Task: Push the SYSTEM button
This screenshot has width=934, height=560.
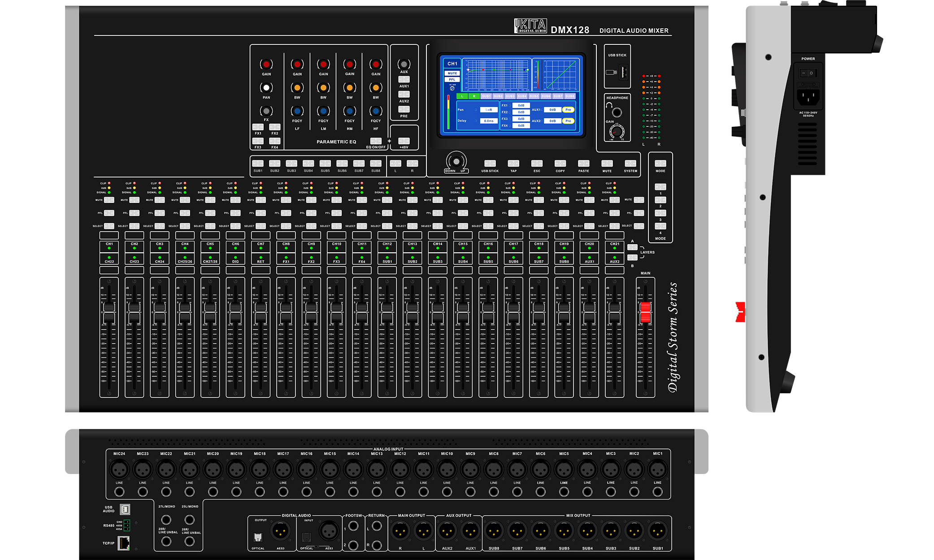Action: point(630,163)
